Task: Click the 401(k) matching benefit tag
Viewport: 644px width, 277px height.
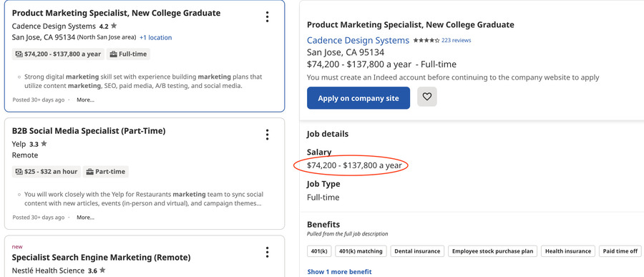Action: (x=361, y=251)
